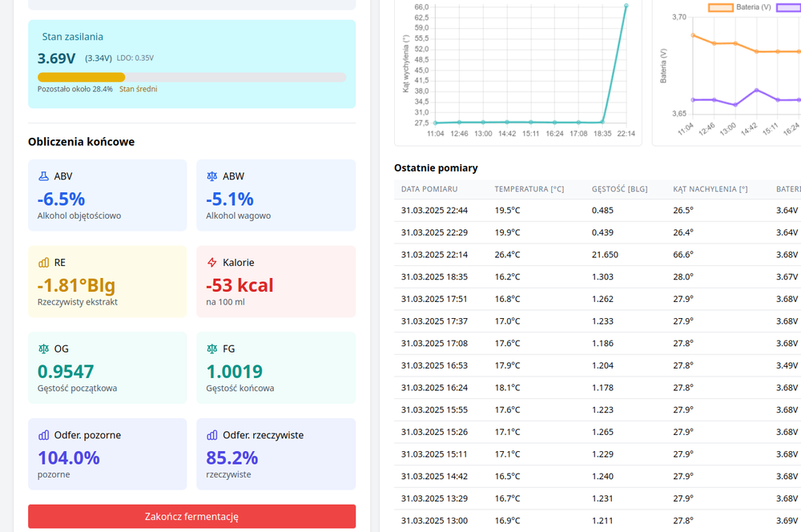Image resolution: width=801 pixels, height=532 pixels.
Task: Click the flask icon beside ABV
Action: tap(43, 176)
